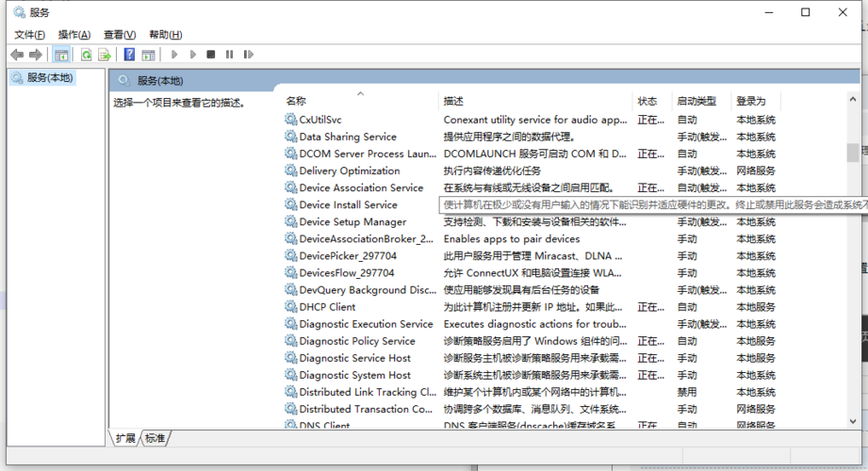Pause the service with the pause icon

click(x=229, y=55)
